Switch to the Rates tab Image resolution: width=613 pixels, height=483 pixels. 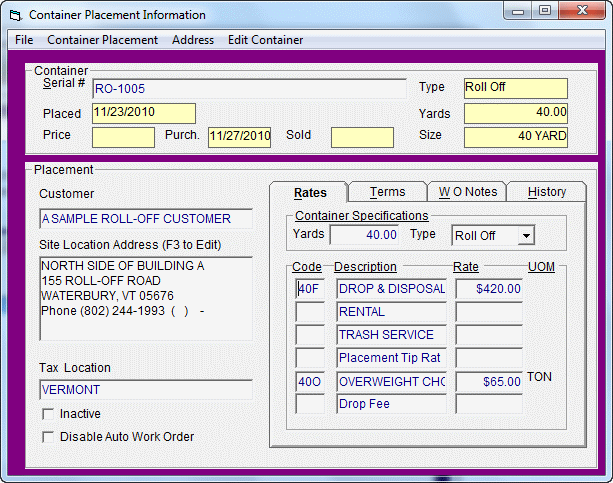coord(310,193)
